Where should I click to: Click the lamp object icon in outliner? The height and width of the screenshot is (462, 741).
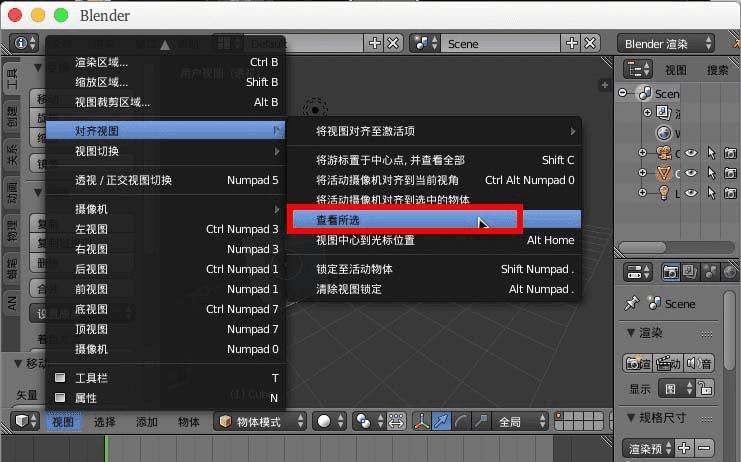(x=664, y=193)
